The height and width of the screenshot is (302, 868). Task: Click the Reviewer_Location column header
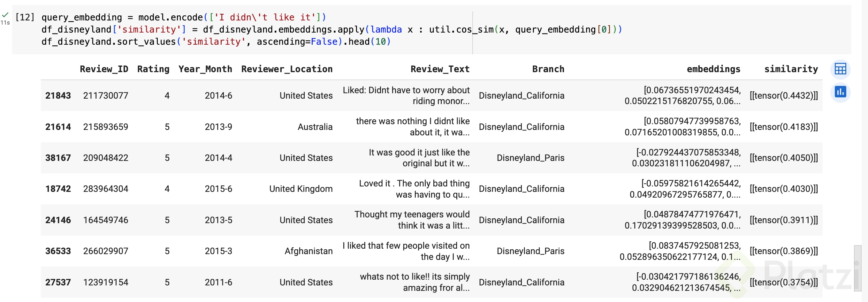coord(287,69)
